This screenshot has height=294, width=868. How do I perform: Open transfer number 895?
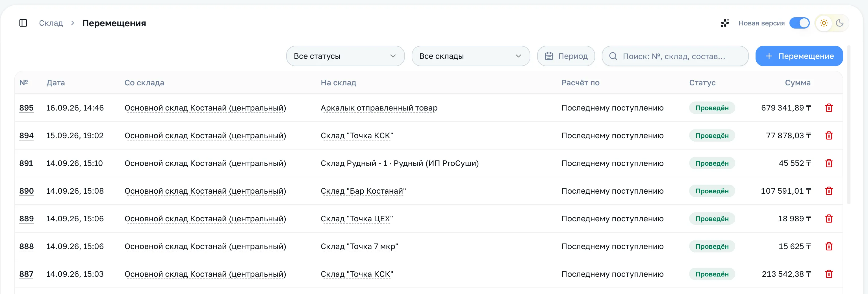click(x=26, y=108)
